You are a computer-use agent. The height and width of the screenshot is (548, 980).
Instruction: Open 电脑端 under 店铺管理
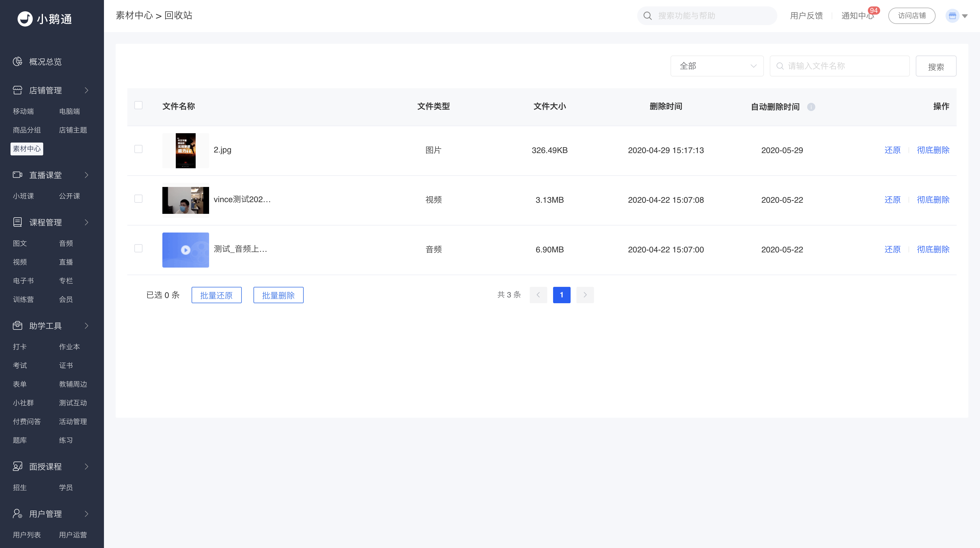(69, 112)
